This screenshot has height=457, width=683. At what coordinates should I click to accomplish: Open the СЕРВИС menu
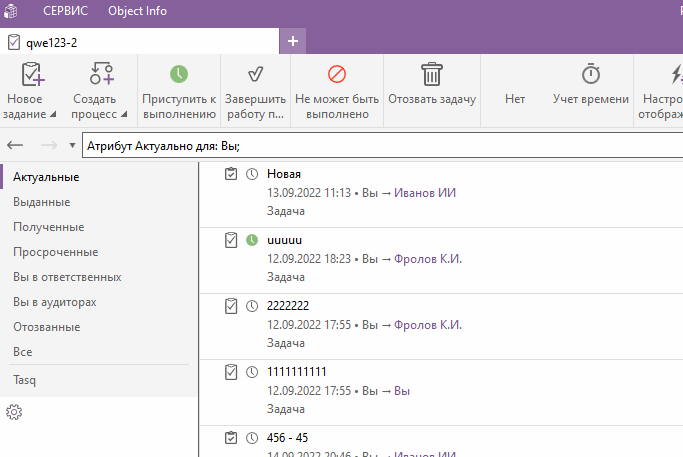click(x=65, y=11)
